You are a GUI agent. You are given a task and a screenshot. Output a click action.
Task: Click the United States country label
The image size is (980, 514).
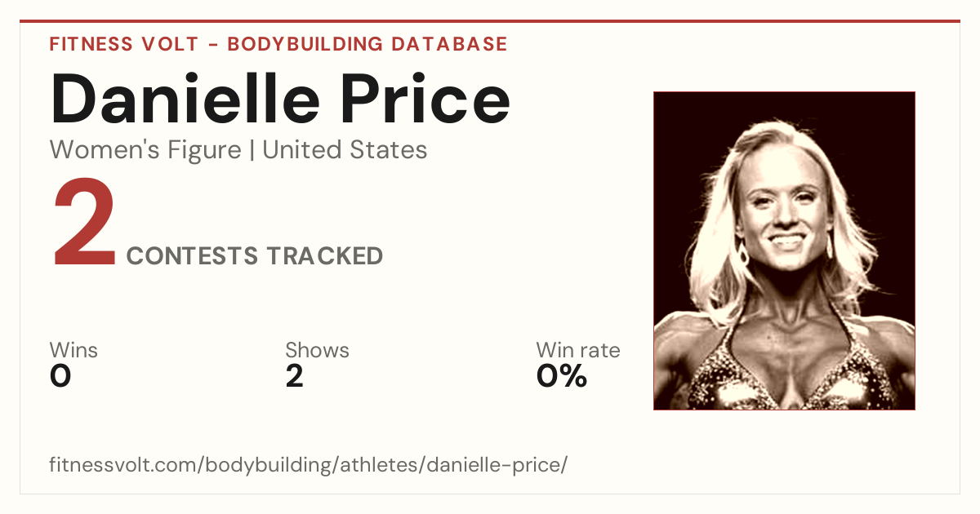point(345,150)
